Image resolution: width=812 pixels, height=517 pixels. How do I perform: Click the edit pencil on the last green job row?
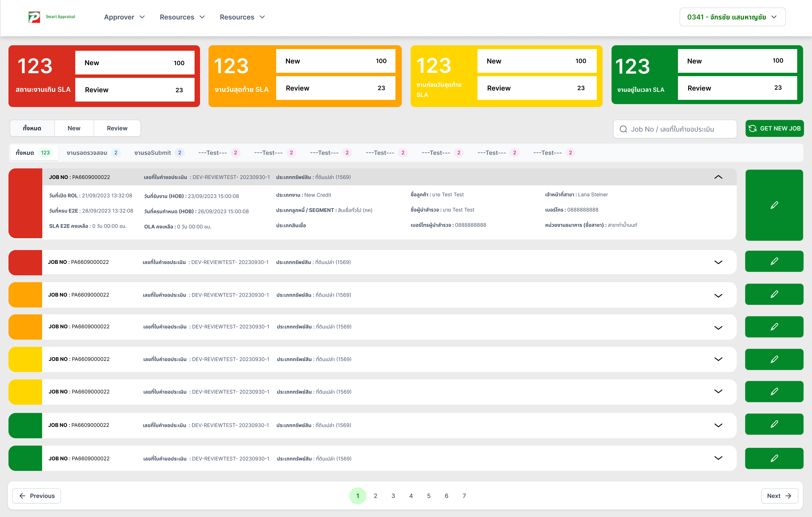(774, 458)
